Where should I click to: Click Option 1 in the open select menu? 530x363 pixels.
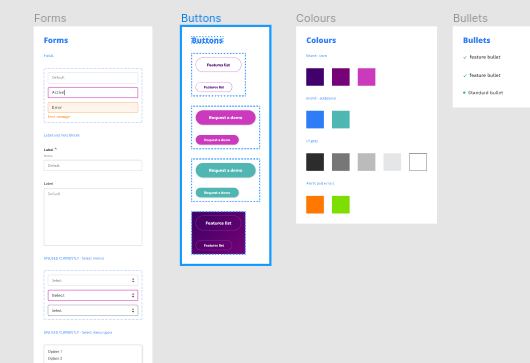tap(55, 352)
